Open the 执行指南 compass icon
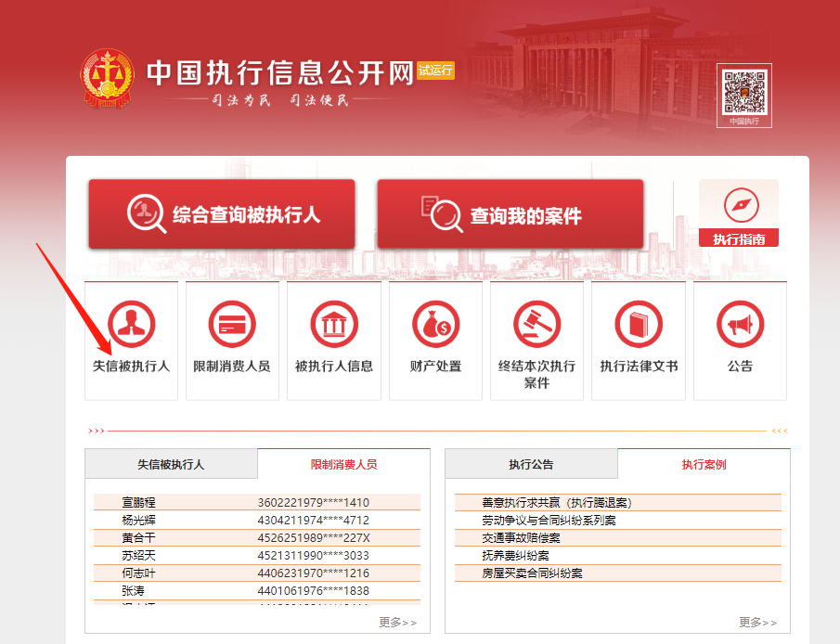This screenshot has height=644, width=840. click(739, 205)
